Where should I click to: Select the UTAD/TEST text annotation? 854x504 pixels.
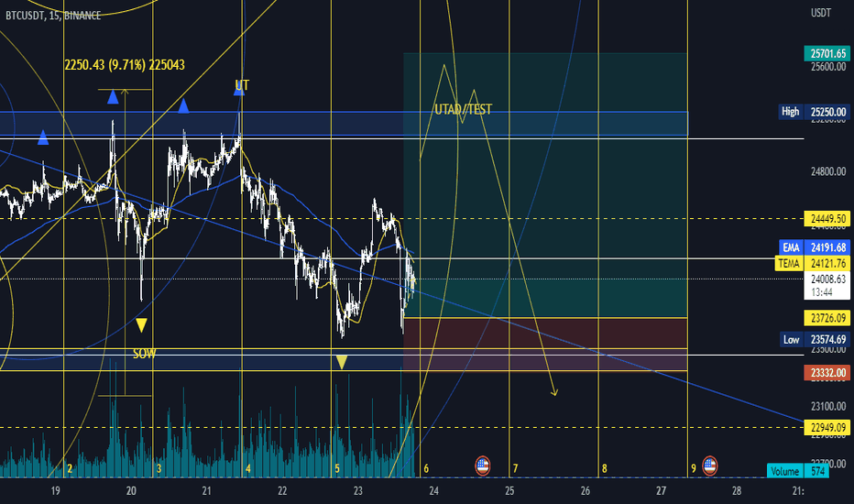464,110
